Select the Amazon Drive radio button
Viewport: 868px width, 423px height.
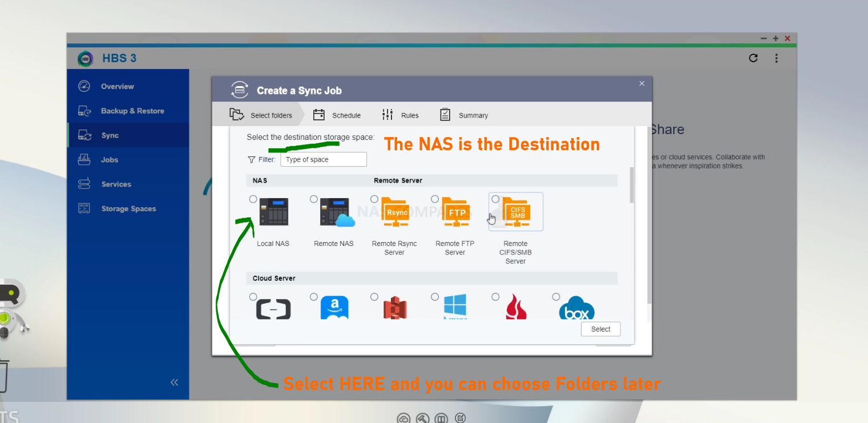(x=313, y=297)
